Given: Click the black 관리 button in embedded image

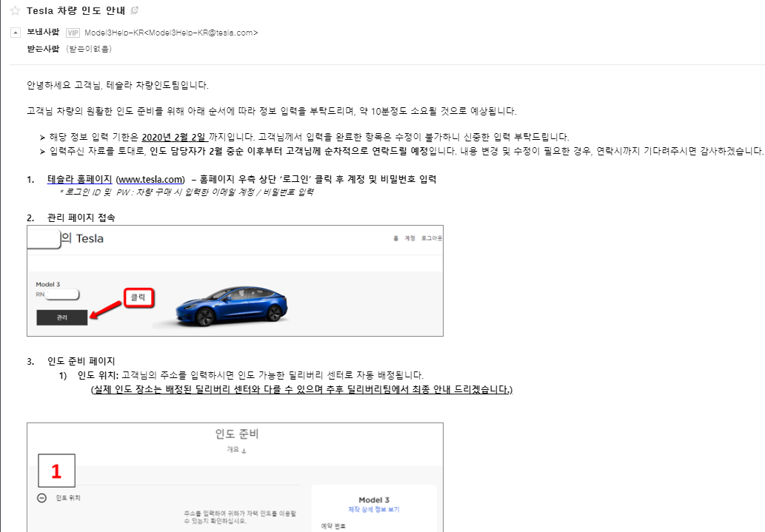Looking at the screenshot, I should (62, 317).
